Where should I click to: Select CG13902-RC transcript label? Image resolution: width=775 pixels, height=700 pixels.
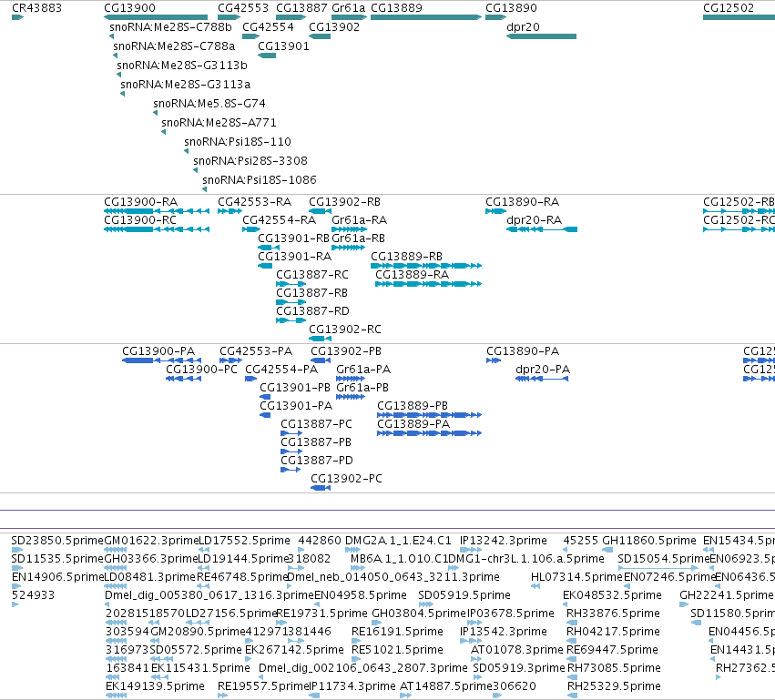(345, 330)
